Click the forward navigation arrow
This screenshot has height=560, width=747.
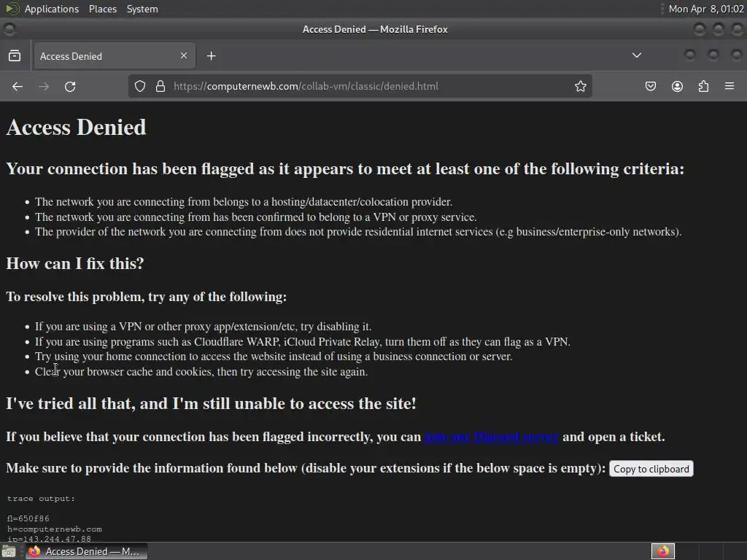[x=44, y=86]
